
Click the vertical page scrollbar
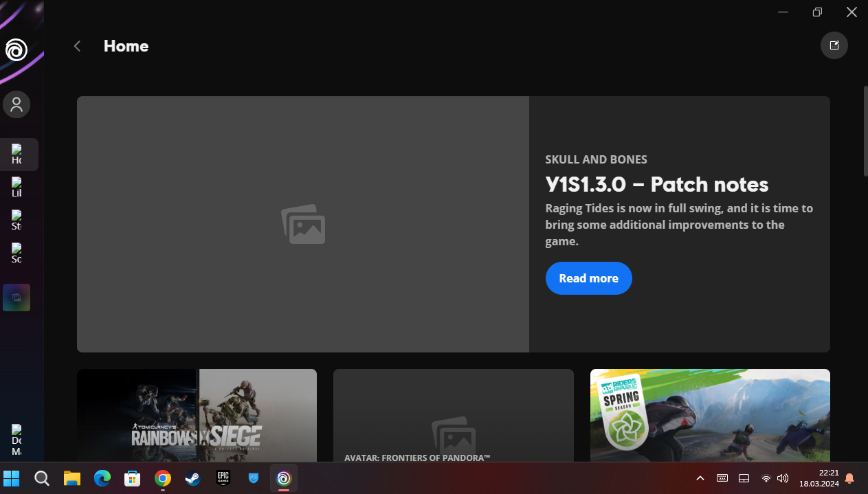865,131
